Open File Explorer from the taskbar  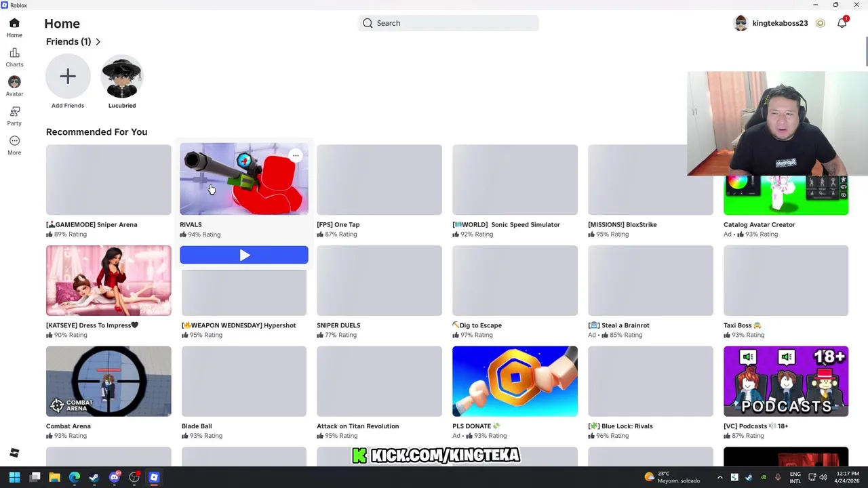[55, 477]
